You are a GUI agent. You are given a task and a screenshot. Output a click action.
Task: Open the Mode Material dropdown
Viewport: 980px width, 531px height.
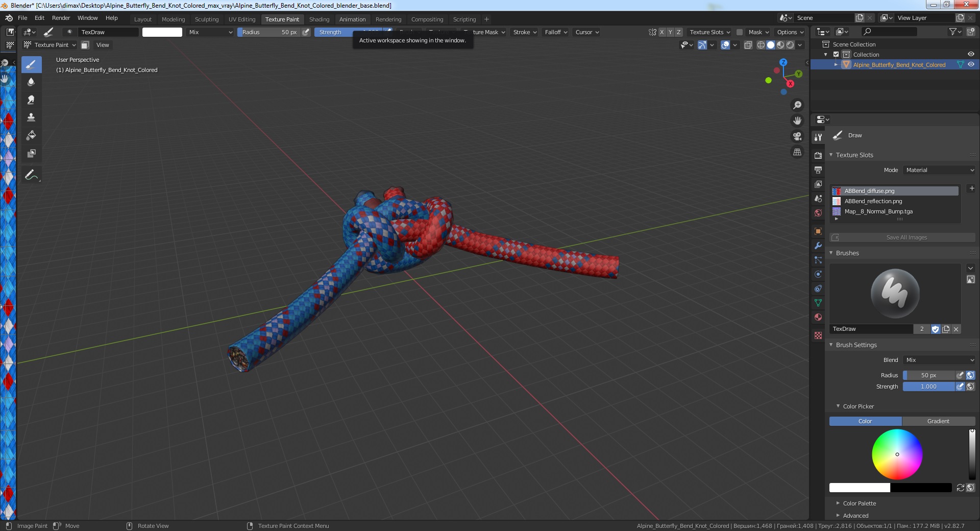pyautogui.click(x=940, y=170)
